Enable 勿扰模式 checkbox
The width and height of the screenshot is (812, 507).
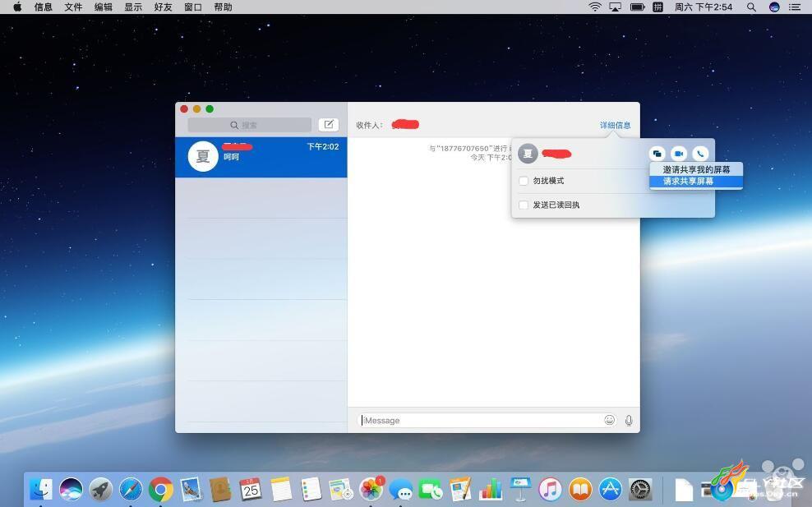(x=524, y=181)
